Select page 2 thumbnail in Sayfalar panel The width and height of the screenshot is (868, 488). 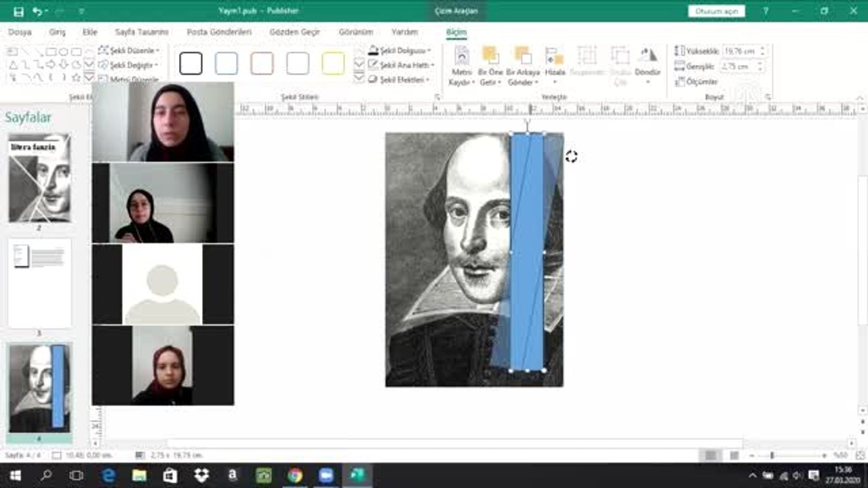pos(39,178)
